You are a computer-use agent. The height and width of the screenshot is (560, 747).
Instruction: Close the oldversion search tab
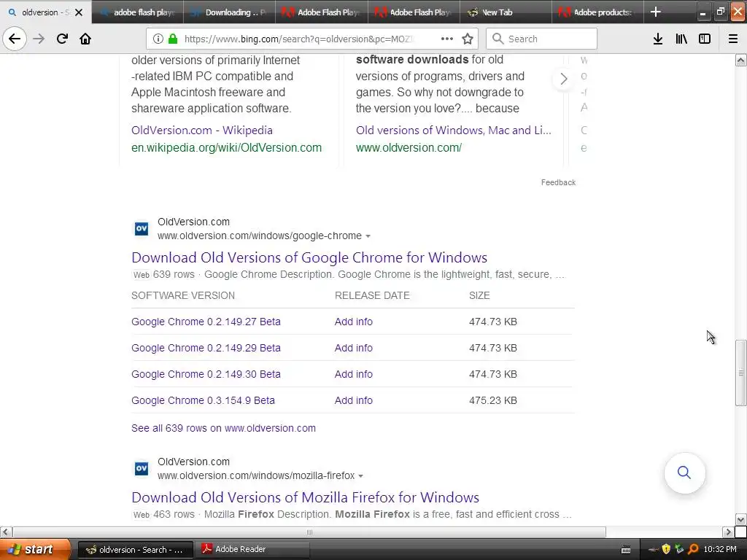(x=79, y=12)
